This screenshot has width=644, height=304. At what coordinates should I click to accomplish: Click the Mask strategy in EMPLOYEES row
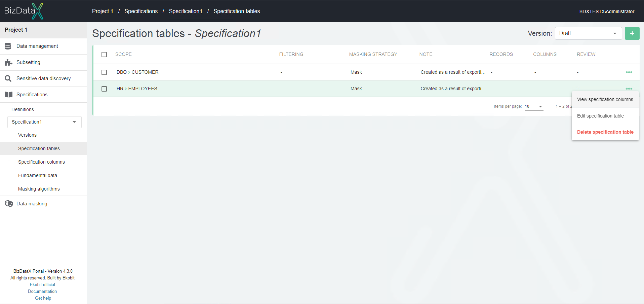coord(356,89)
